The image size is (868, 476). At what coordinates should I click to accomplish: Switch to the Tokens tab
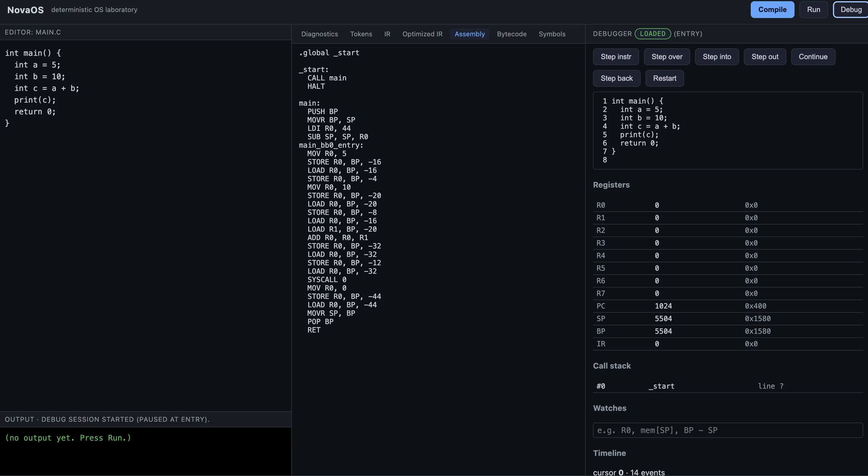(x=361, y=34)
